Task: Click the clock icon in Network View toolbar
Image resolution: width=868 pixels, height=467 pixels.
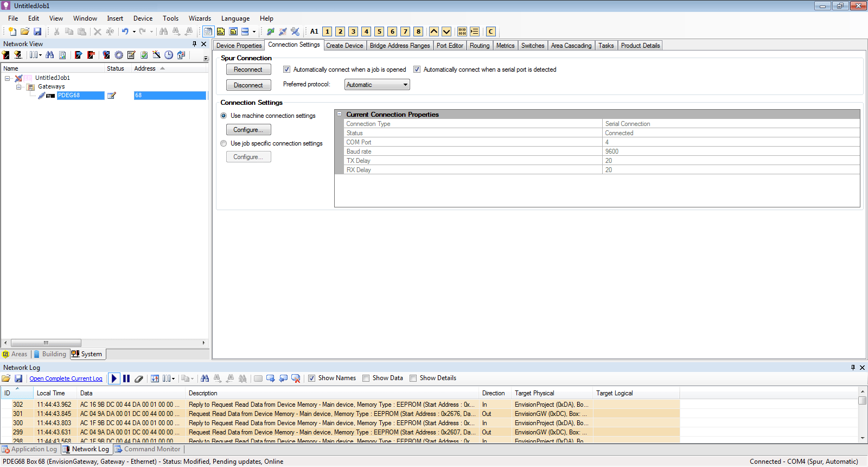Action: pyautogui.click(x=169, y=55)
